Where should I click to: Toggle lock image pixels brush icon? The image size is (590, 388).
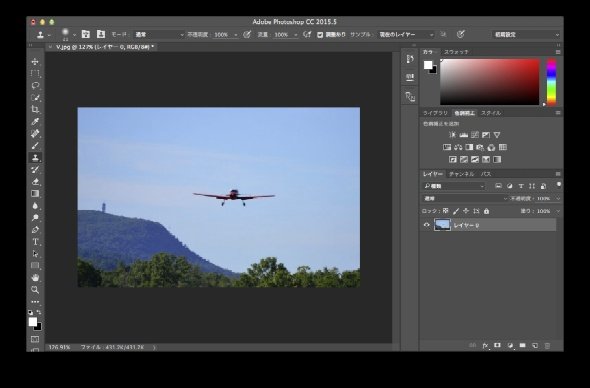(x=456, y=211)
